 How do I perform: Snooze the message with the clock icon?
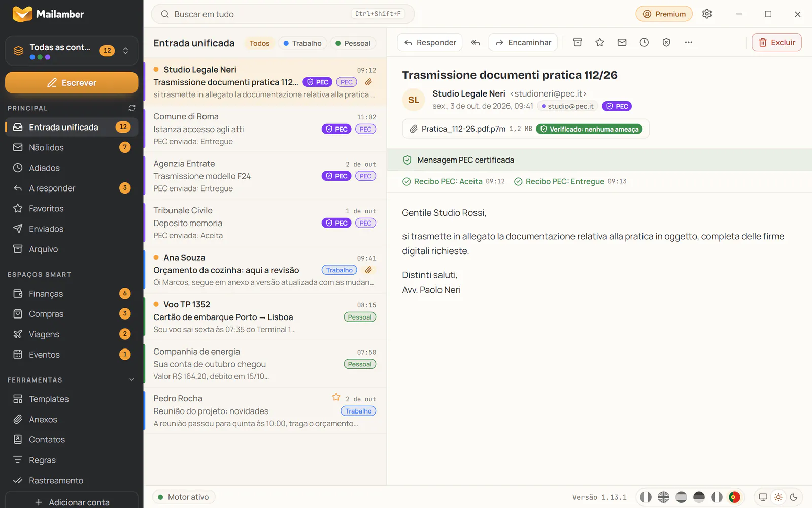click(x=644, y=43)
